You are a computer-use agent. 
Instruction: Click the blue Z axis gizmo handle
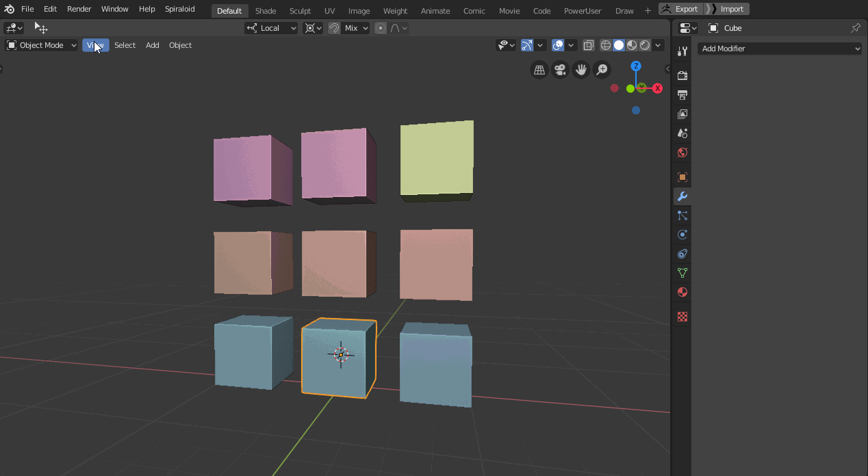[636, 66]
